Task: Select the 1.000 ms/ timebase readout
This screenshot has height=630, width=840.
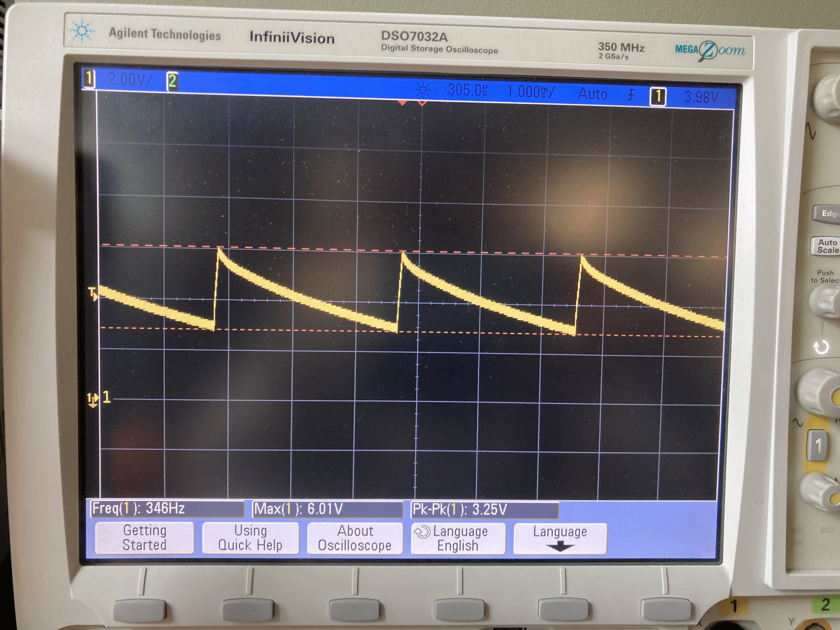Action: pyautogui.click(x=531, y=92)
